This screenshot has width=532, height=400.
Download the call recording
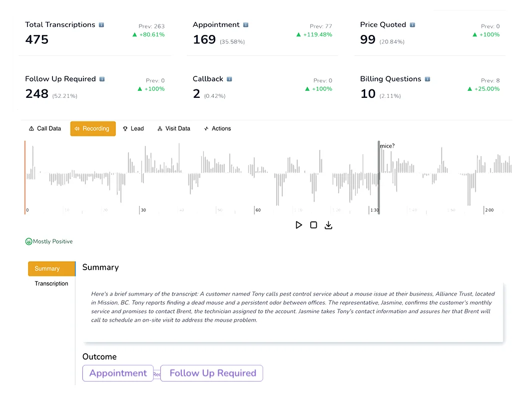click(x=328, y=225)
